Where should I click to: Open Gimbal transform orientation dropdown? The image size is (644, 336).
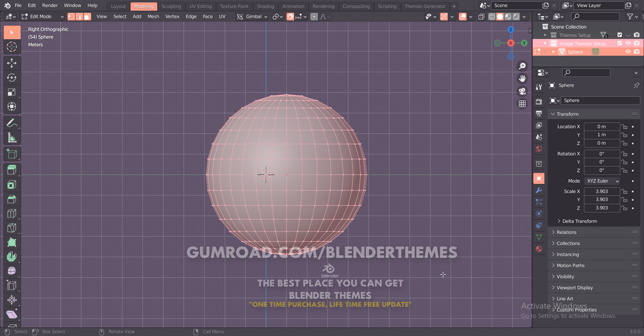click(252, 17)
